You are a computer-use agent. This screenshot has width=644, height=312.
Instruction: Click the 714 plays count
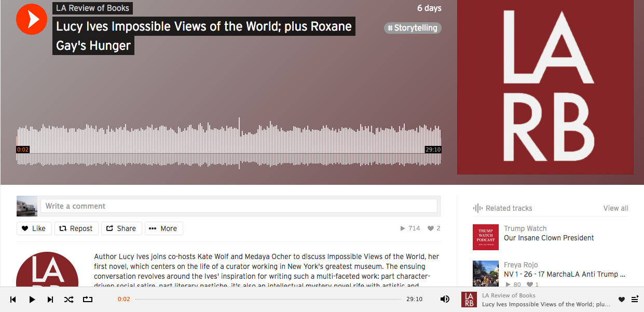click(410, 228)
